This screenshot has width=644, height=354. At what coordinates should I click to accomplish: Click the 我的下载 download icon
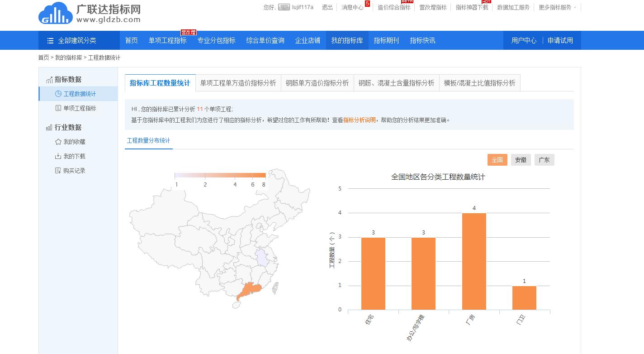pos(58,156)
